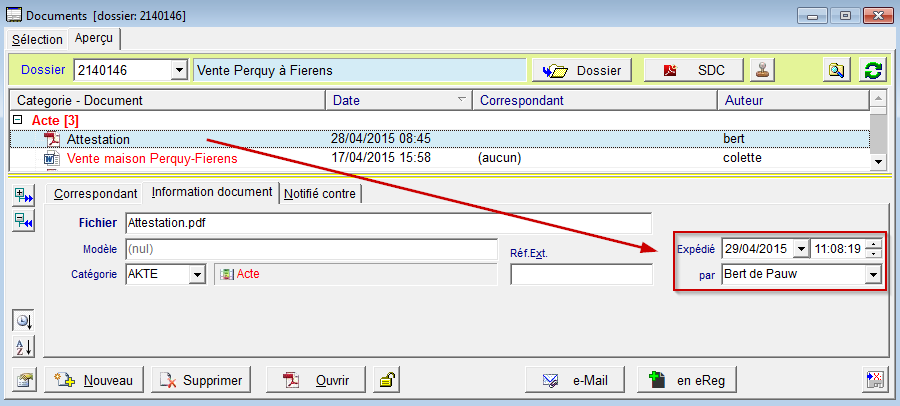Click the A-Z alphabetical sort icon

(24, 346)
